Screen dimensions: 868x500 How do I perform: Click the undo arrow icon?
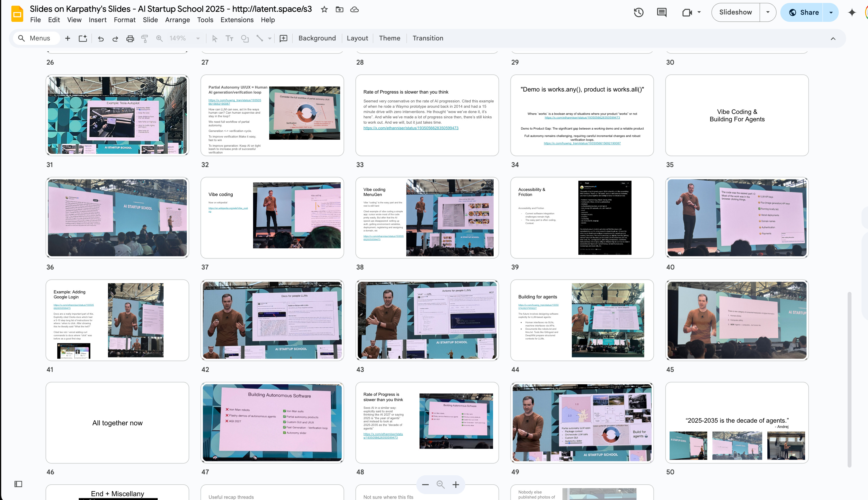(101, 39)
